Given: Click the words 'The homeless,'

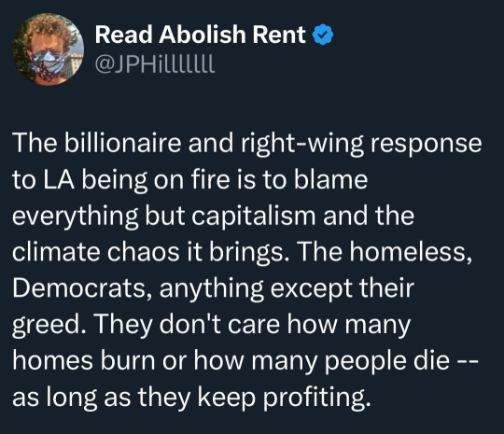Looking at the screenshot, I should [x=385, y=252].
